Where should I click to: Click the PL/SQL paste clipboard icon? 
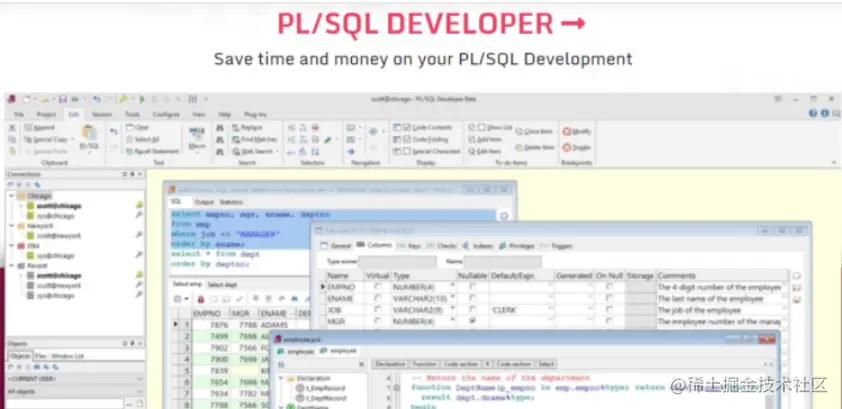coord(89,133)
